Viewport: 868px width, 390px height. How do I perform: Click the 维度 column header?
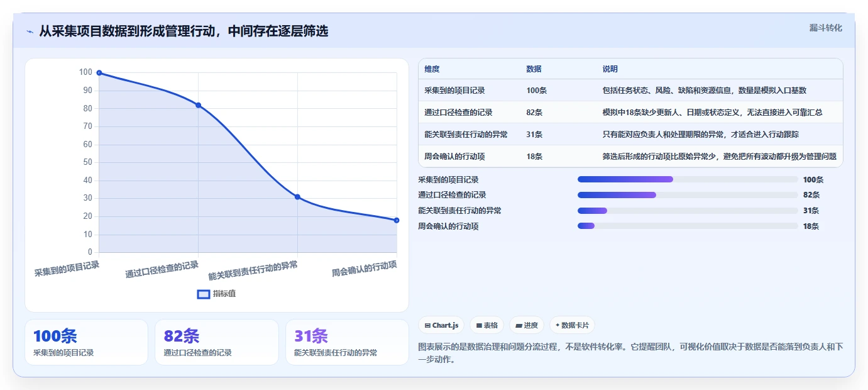click(x=432, y=69)
